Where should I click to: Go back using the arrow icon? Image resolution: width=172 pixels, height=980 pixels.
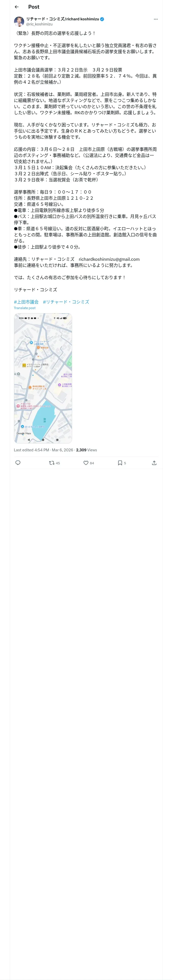tap(17, 7)
